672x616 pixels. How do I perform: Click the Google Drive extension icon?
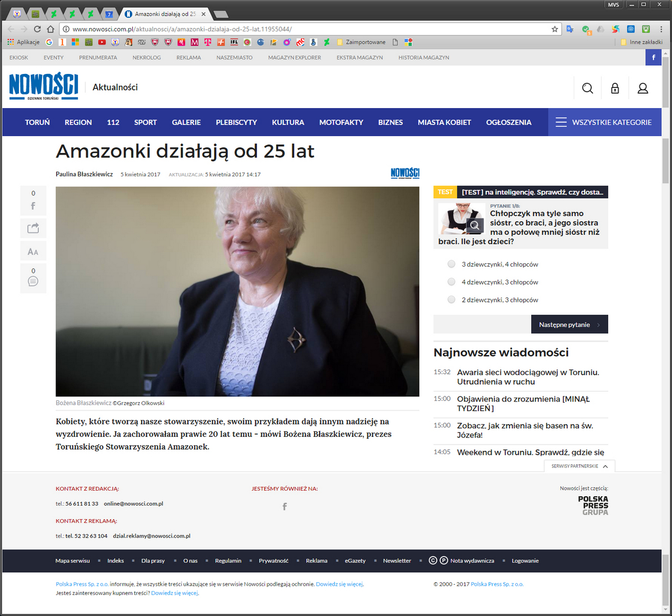(x=600, y=29)
